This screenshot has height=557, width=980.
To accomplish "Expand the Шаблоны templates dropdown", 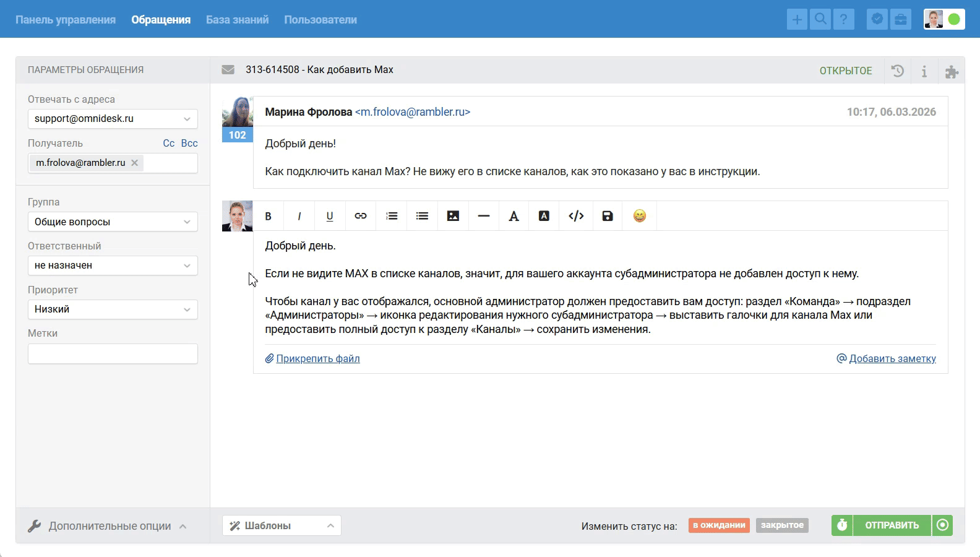I will tap(282, 525).
